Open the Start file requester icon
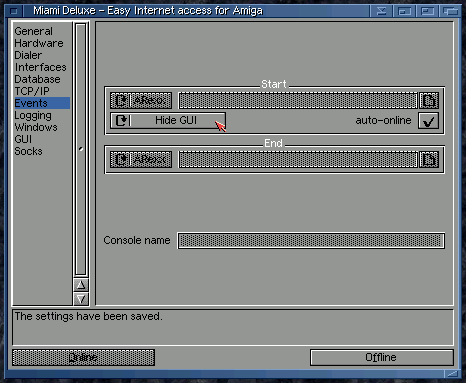 click(429, 101)
